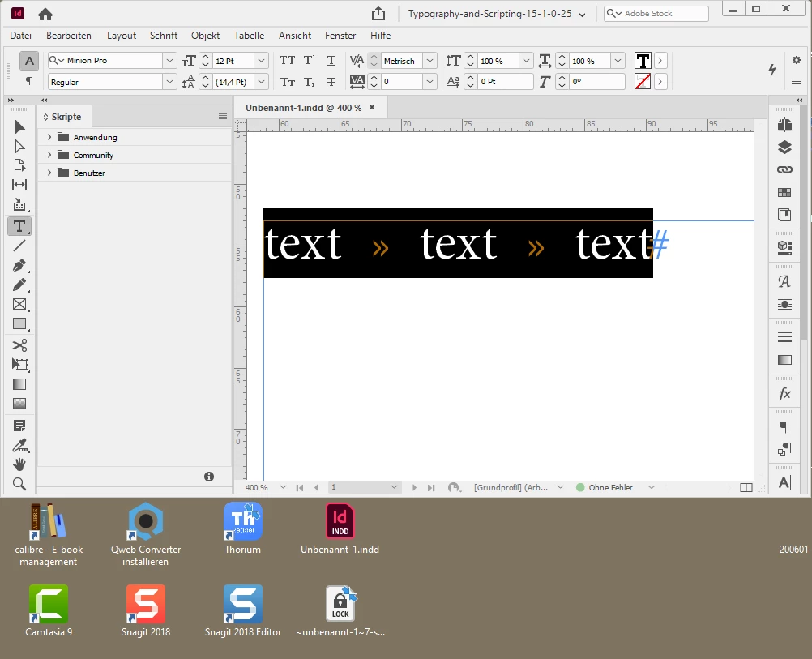The height and width of the screenshot is (659, 812).
Task: Toggle Superscript formatting
Action: pos(310,61)
